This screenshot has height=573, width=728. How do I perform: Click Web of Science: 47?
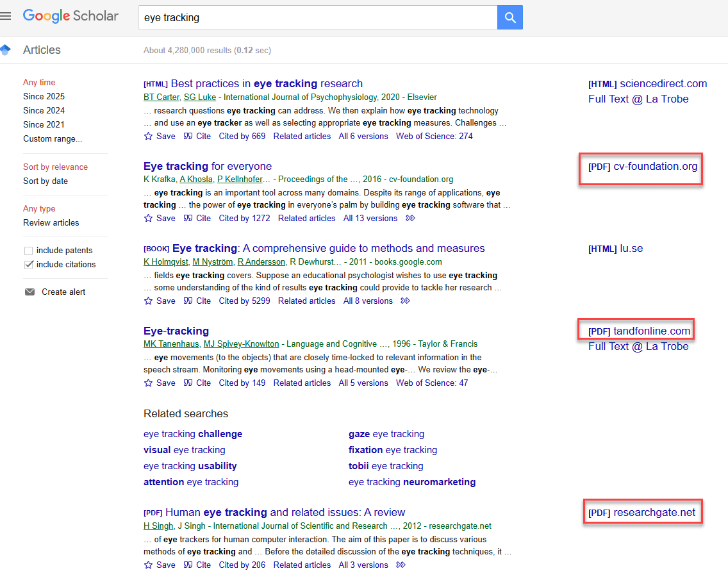(432, 383)
